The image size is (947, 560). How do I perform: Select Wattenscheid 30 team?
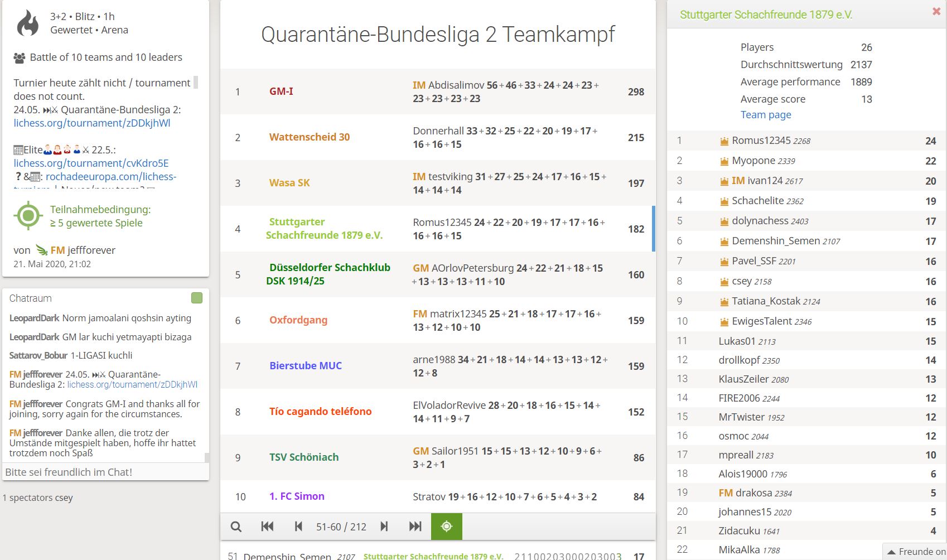(x=438, y=138)
